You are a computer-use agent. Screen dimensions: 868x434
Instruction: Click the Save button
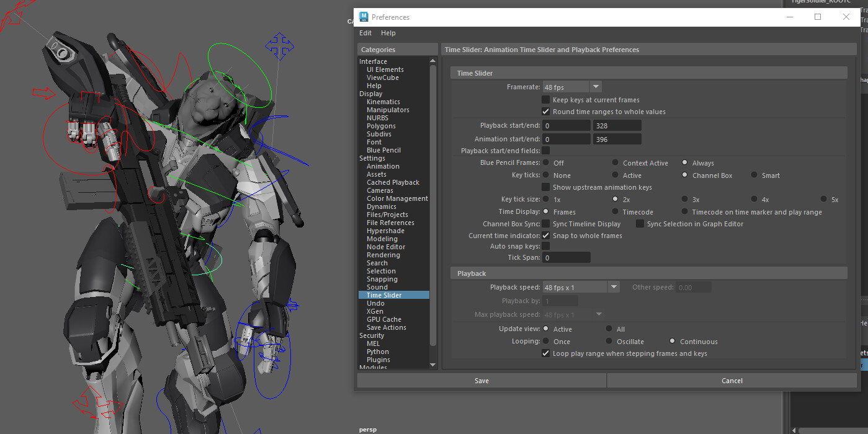coord(481,380)
